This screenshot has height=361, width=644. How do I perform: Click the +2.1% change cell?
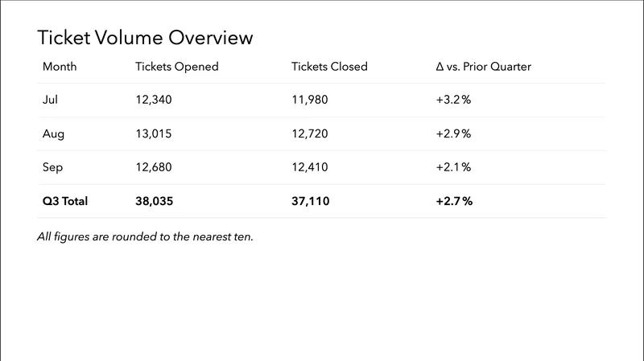(452, 167)
